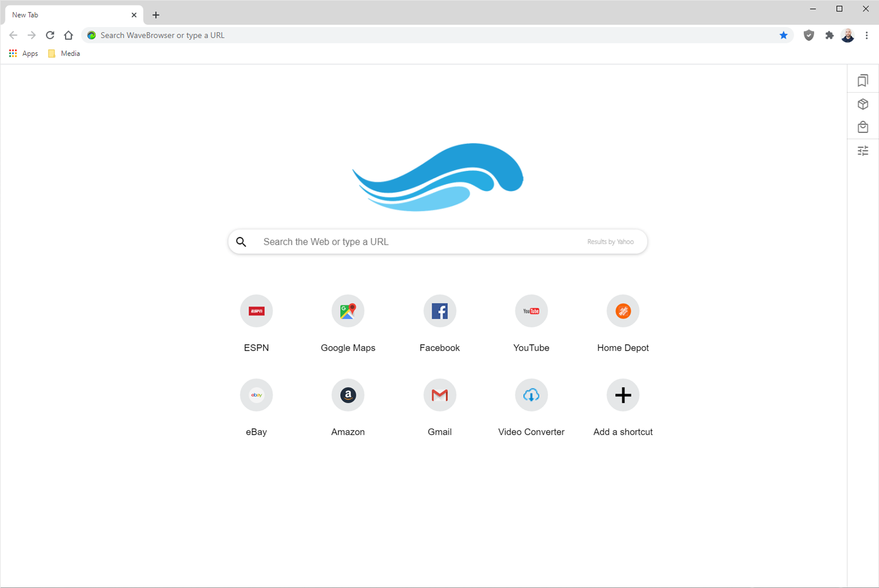Open the user profile avatar menu
The width and height of the screenshot is (879, 588).
pyautogui.click(x=848, y=36)
